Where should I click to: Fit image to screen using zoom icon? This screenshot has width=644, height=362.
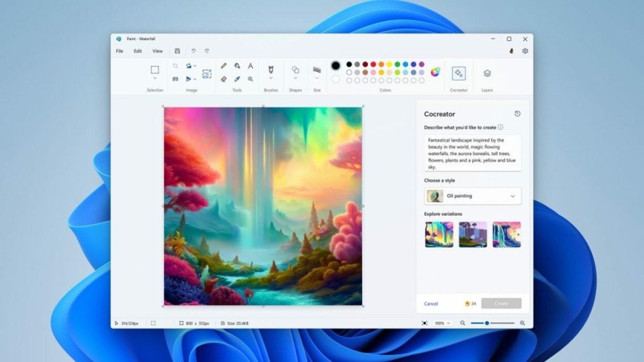(x=424, y=323)
